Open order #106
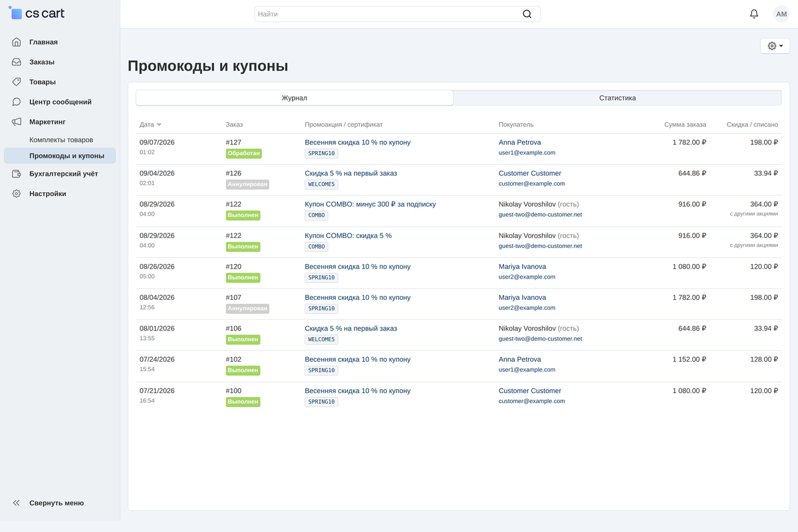This screenshot has width=798, height=532. click(x=233, y=329)
